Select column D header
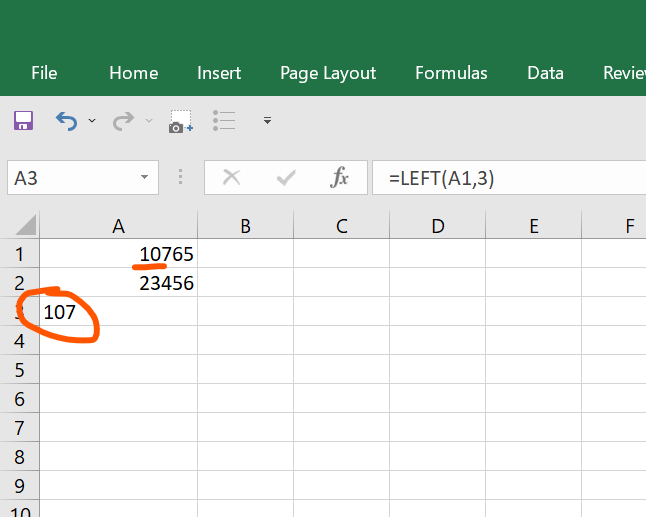The image size is (646, 517). pos(438,226)
